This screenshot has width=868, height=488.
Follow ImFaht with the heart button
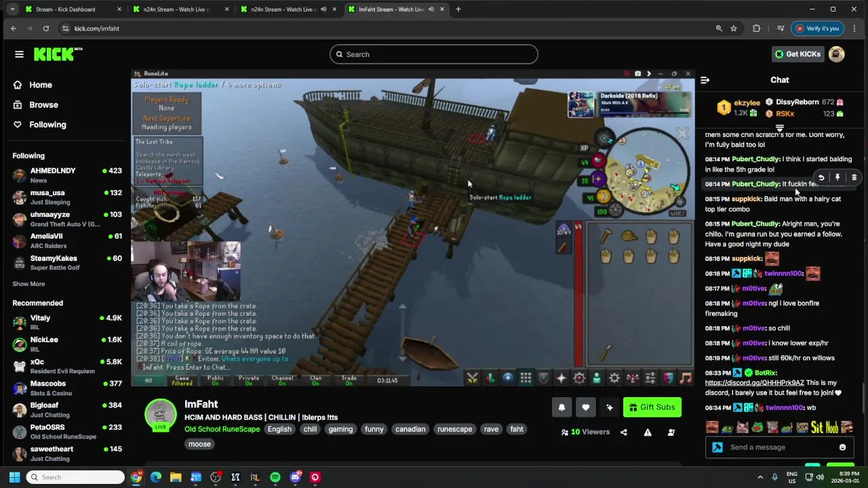(586, 407)
